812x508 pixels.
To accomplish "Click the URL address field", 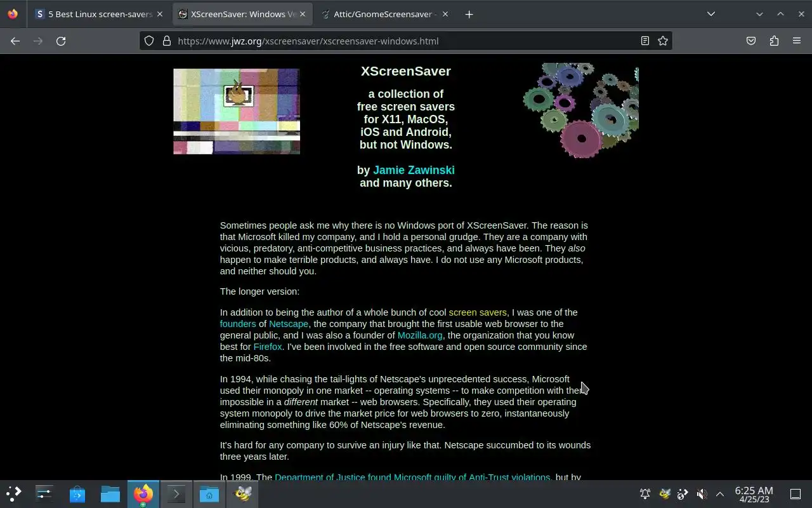I will point(406,41).
